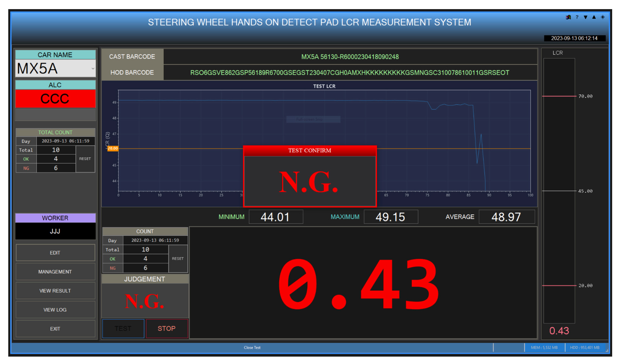This screenshot has width=619, height=364.
Task: Click the diamond icon in header corner
Action: pos(603,17)
